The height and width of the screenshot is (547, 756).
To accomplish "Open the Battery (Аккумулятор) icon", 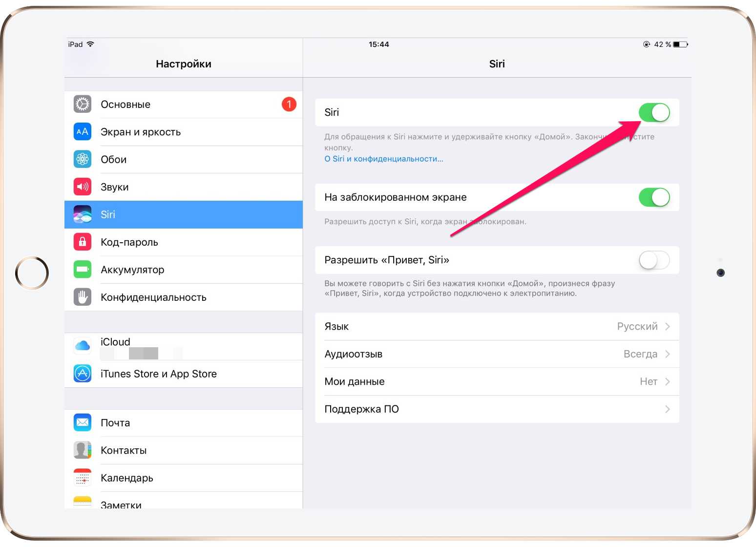I will (83, 270).
